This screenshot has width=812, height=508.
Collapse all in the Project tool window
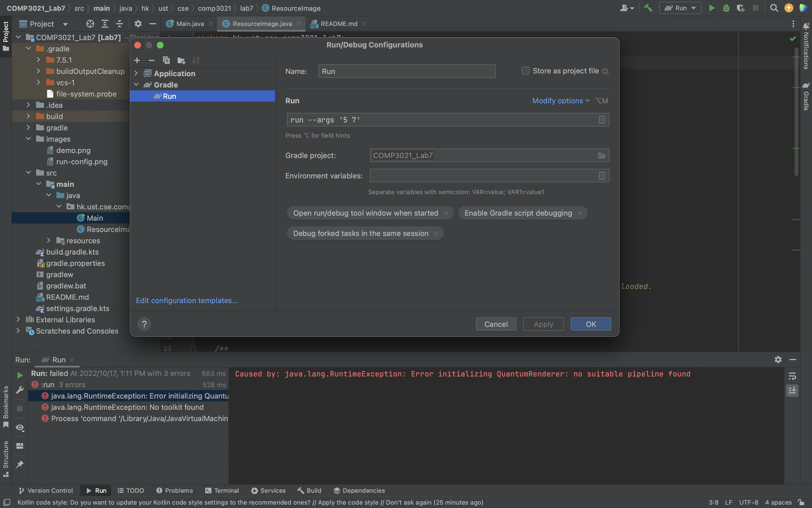[120, 24]
